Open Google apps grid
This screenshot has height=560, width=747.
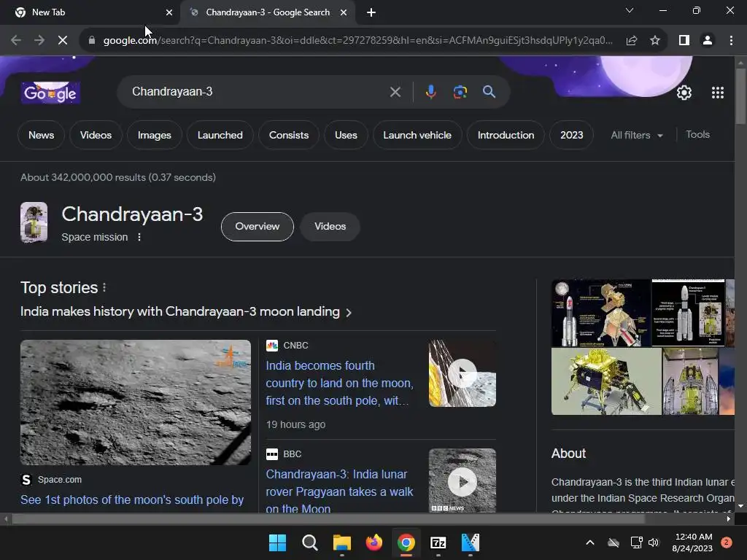point(718,93)
